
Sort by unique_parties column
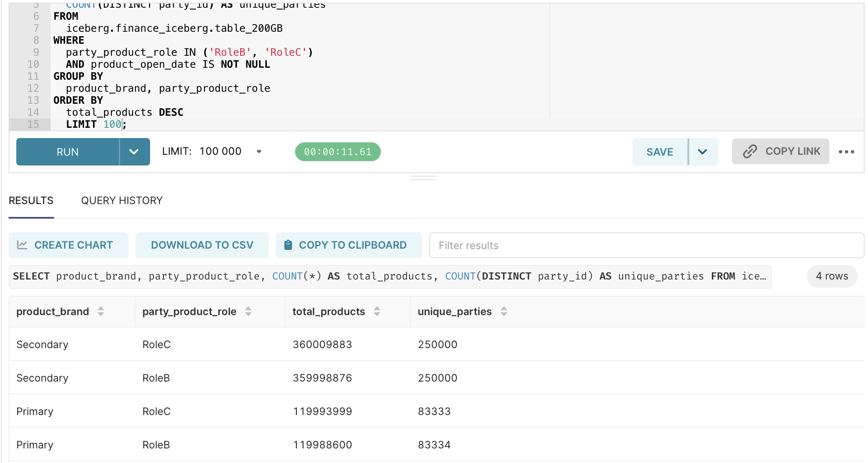[x=504, y=311]
